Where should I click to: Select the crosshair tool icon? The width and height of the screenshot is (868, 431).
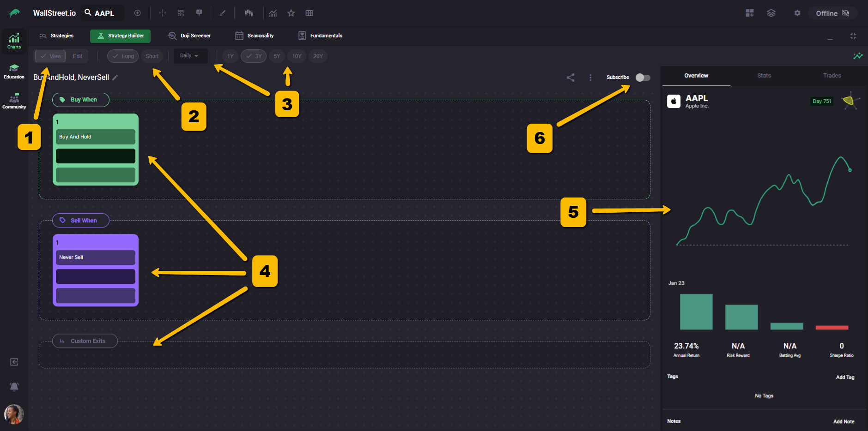coord(163,13)
